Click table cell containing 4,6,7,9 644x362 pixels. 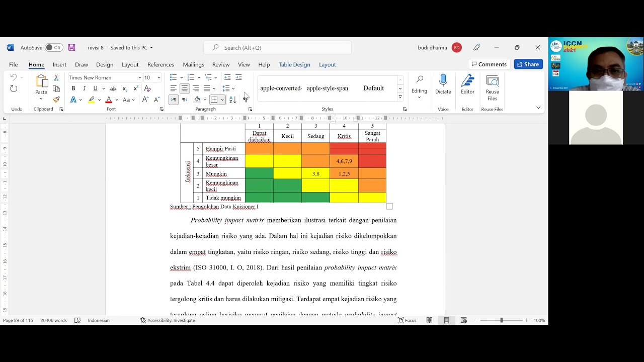pos(344,161)
